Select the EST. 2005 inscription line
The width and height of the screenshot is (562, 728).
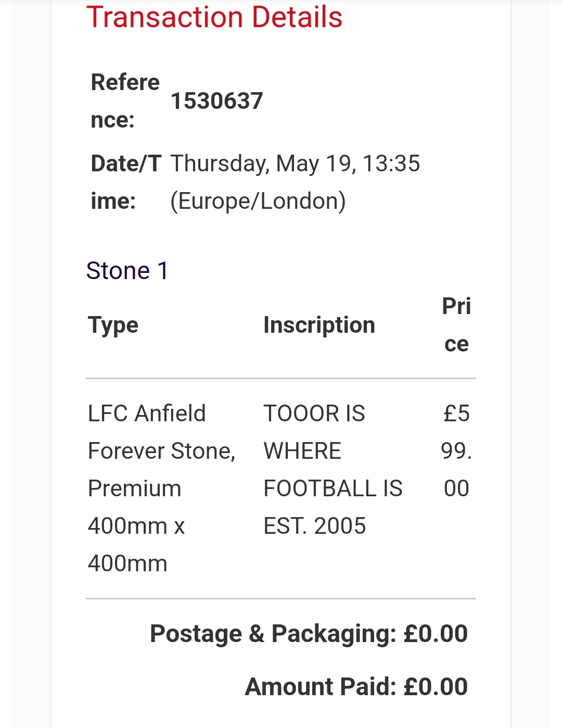point(315,526)
